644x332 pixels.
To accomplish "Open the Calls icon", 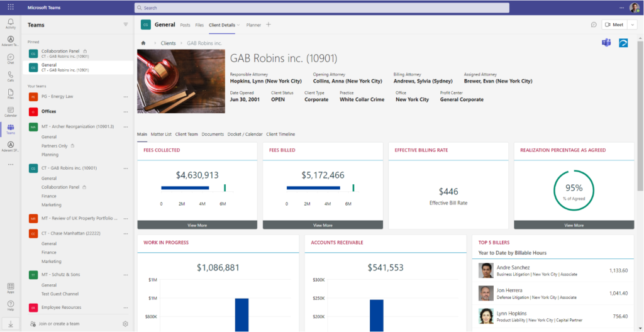I will [11, 76].
